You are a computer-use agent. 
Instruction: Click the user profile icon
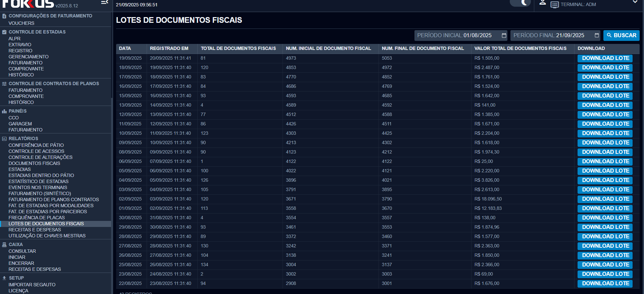pos(542,3)
